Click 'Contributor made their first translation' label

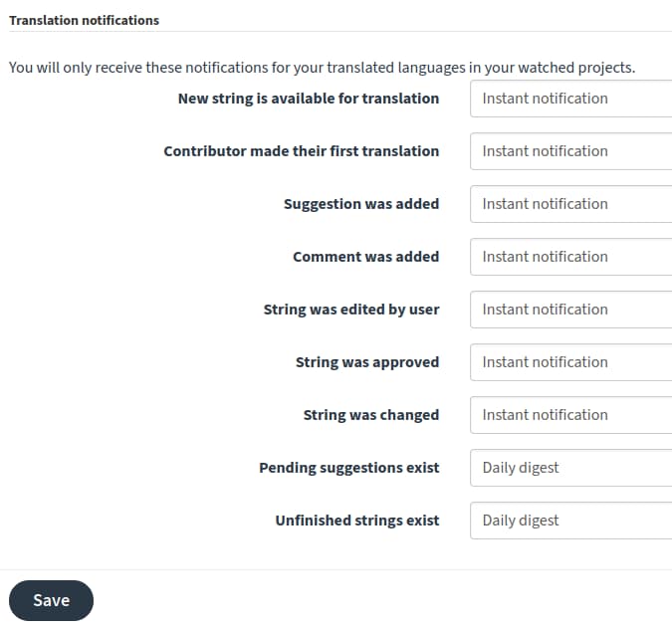[x=301, y=151]
